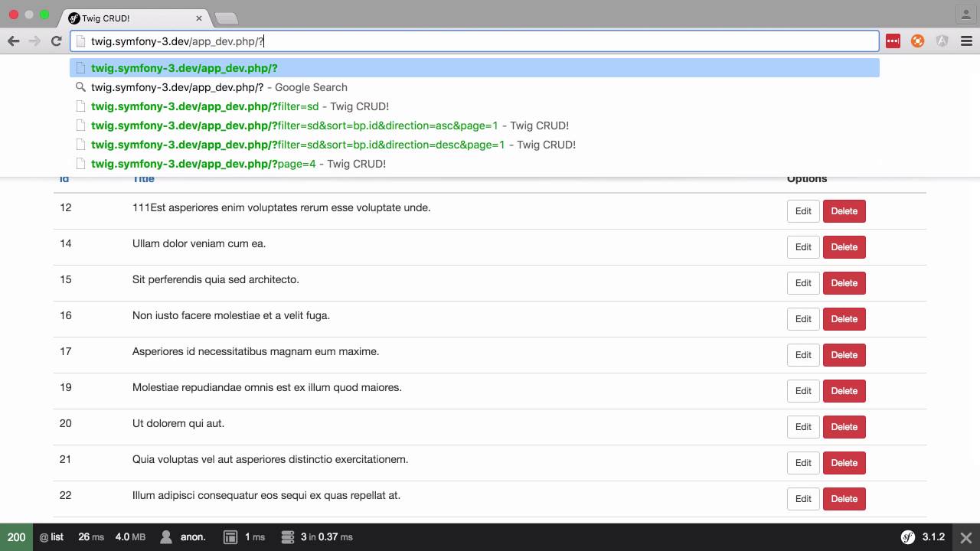The image size is (980, 551).
Task: Open a new browser tab
Action: tap(227, 18)
